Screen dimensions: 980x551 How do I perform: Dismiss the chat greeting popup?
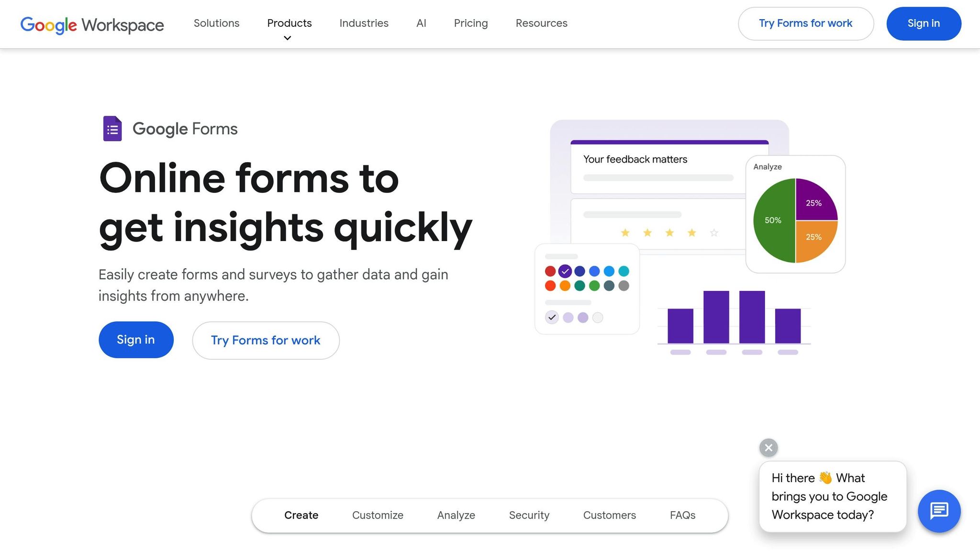pos(768,447)
